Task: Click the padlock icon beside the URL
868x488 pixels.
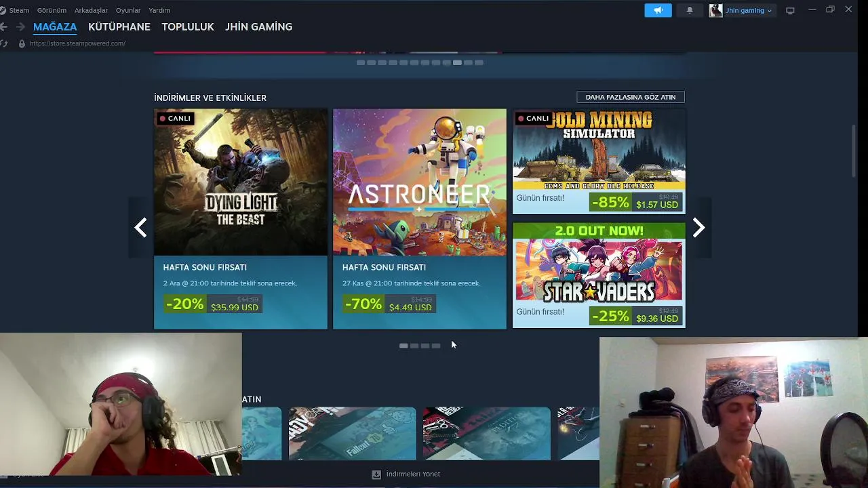Action: click(x=22, y=43)
